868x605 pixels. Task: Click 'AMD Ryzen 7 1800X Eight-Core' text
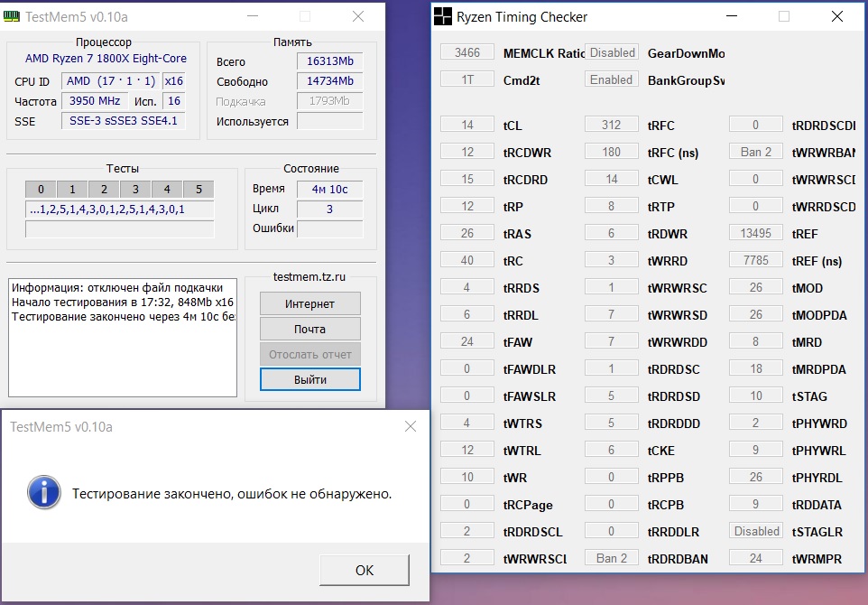click(106, 58)
